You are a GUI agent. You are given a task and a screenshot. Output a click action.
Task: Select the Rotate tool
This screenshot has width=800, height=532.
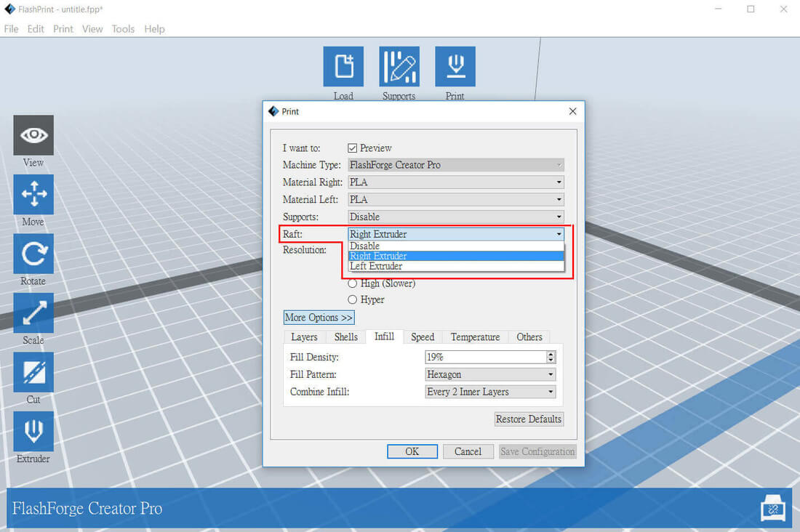[33, 254]
